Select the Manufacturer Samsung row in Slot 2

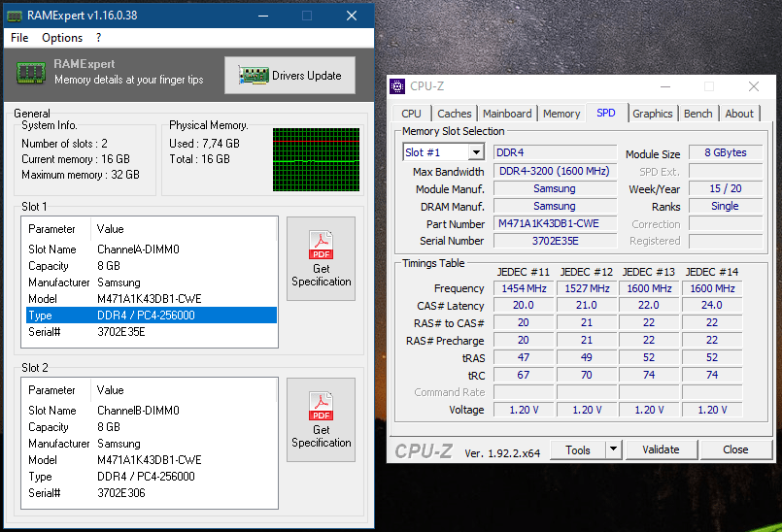coord(152,444)
